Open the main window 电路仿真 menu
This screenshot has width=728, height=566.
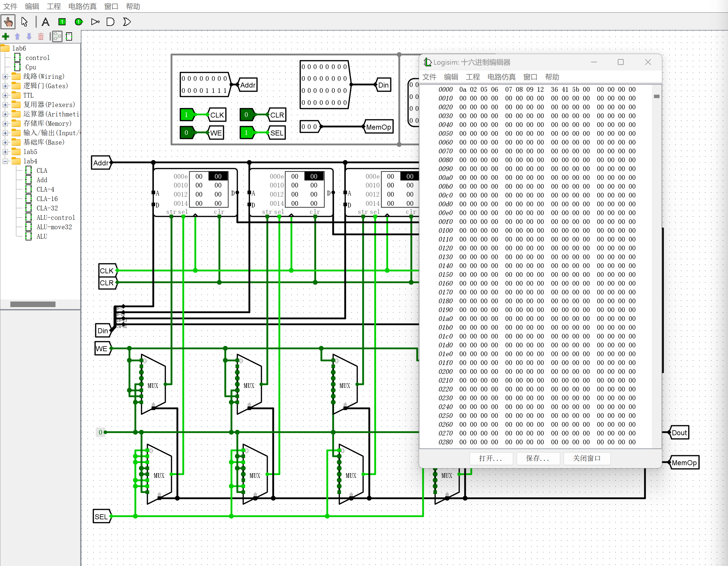click(x=82, y=6)
